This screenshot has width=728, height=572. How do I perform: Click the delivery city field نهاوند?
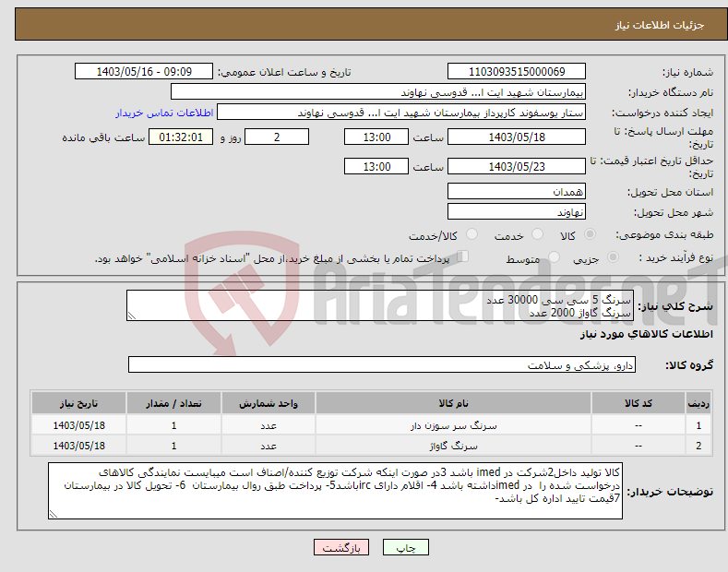pyautogui.click(x=517, y=211)
